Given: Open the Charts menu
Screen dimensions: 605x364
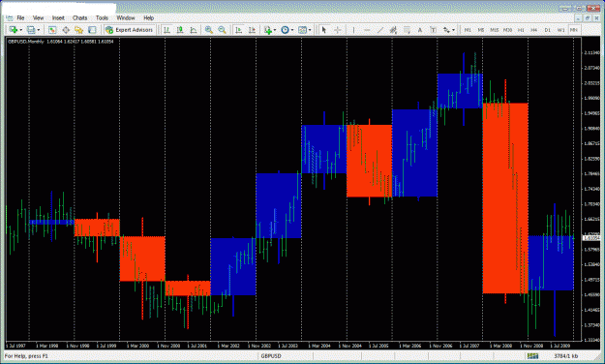Looking at the screenshot, I should pos(80,17).
